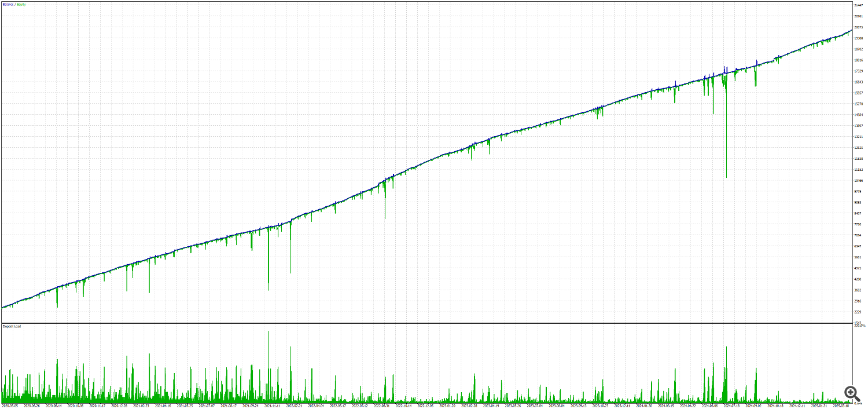This screenshot has height=409, width=868.
Task: Select the 2020.05.05 date label
Action: pos(10,406)
